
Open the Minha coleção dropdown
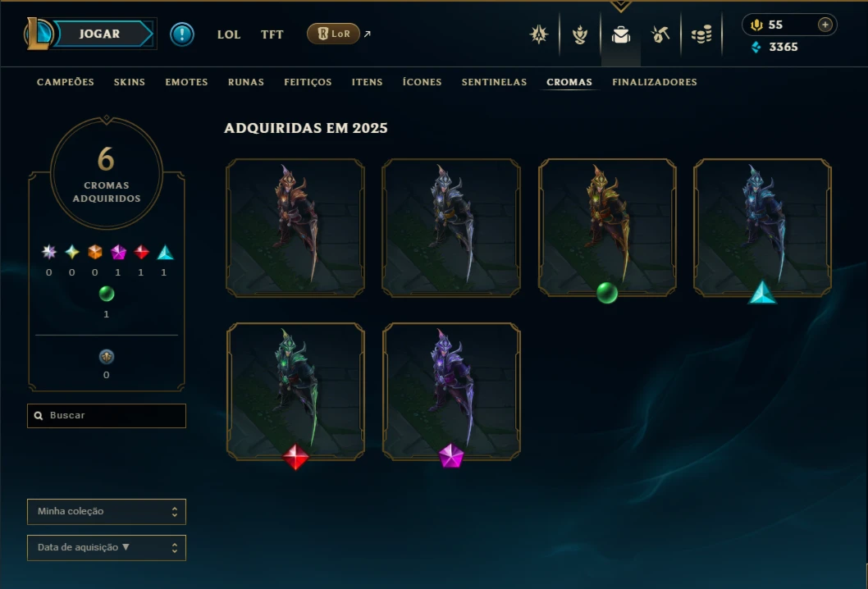pos(107,512)
